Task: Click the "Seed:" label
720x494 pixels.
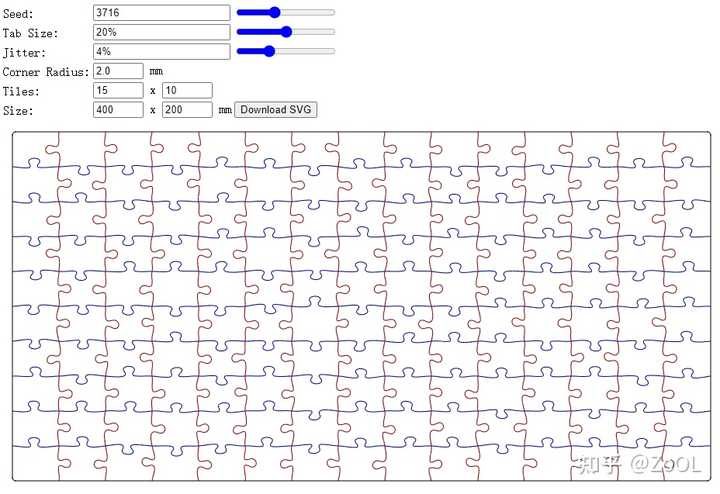Action: (18, 14)
